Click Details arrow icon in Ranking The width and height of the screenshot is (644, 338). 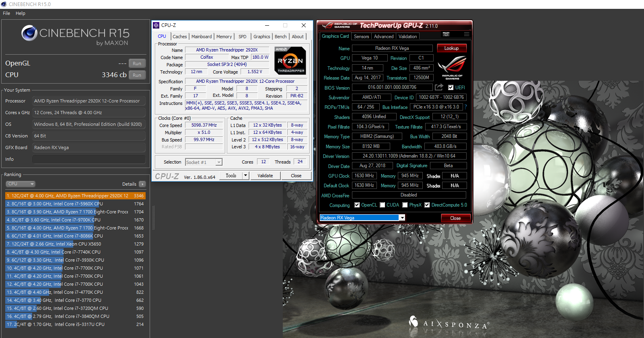(142, 184)
